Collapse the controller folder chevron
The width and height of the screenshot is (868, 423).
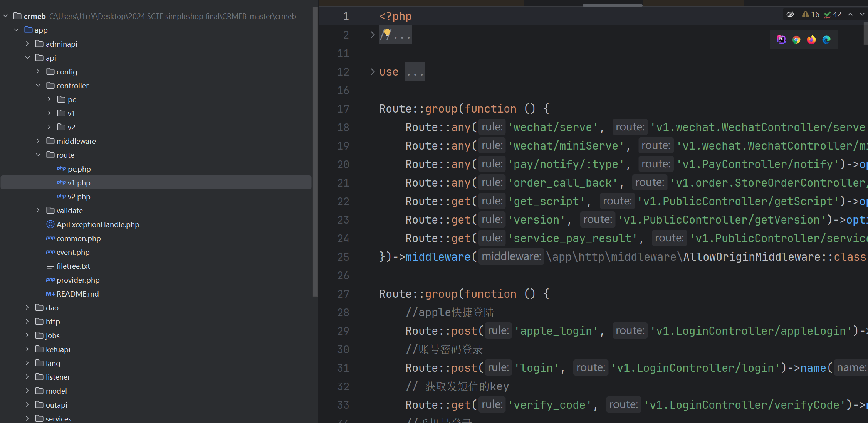[x=38, y=85]
